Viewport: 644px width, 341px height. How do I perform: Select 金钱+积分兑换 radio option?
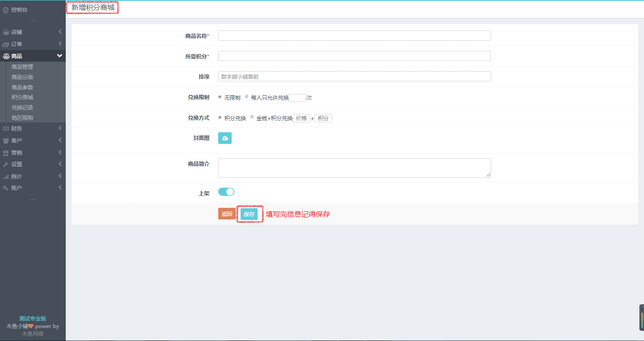pos(252,117)
